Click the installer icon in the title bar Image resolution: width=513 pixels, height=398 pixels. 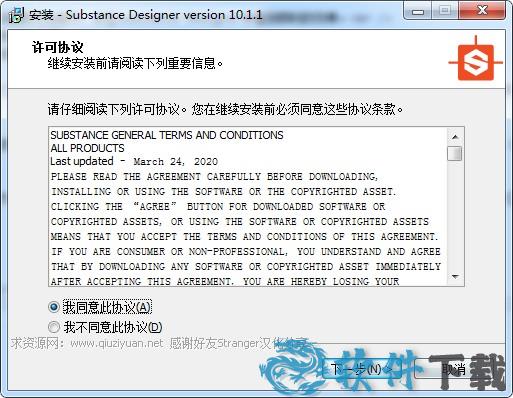16,15
